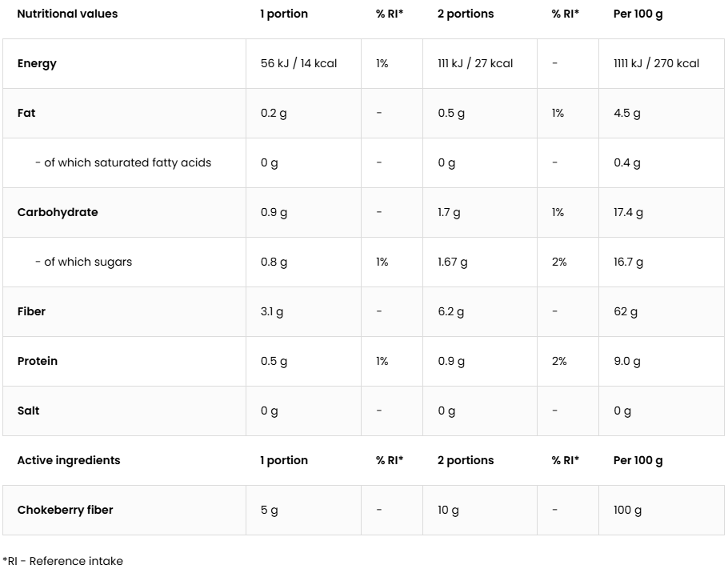Click the 'of which sugars' sub-row label
The height and width of the screenshot is (569, 728).
tap(83, 262)
